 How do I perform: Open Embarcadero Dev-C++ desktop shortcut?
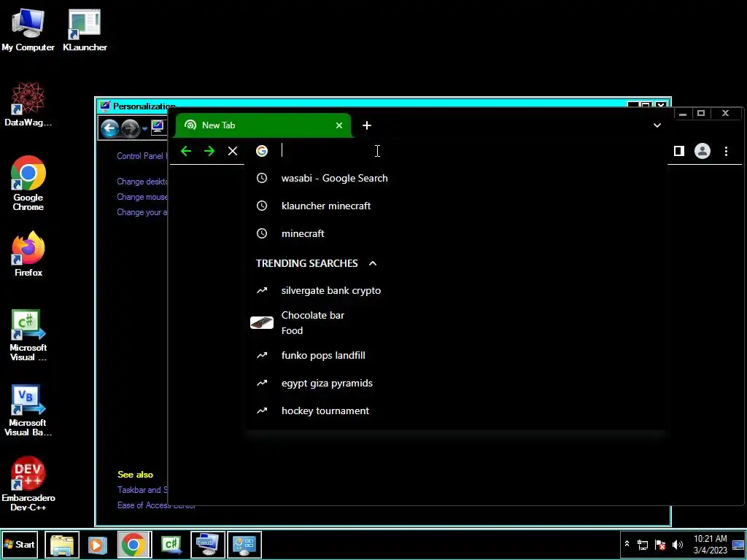click(28, 484)
